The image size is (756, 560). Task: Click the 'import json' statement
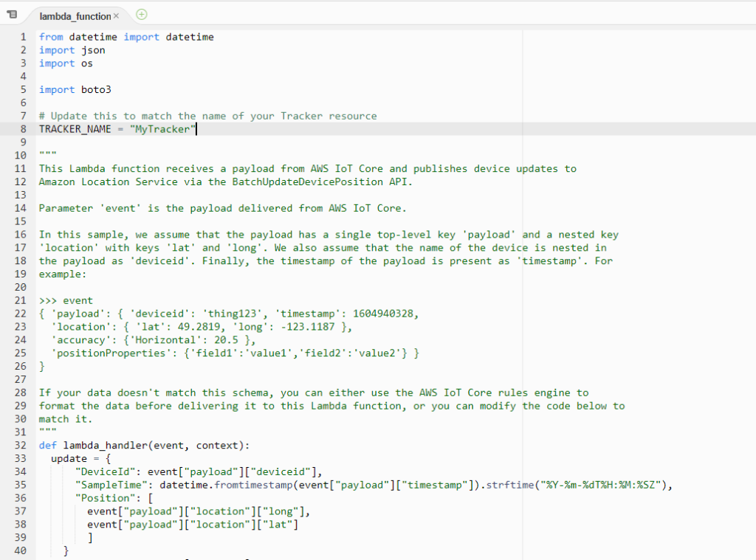72,50
